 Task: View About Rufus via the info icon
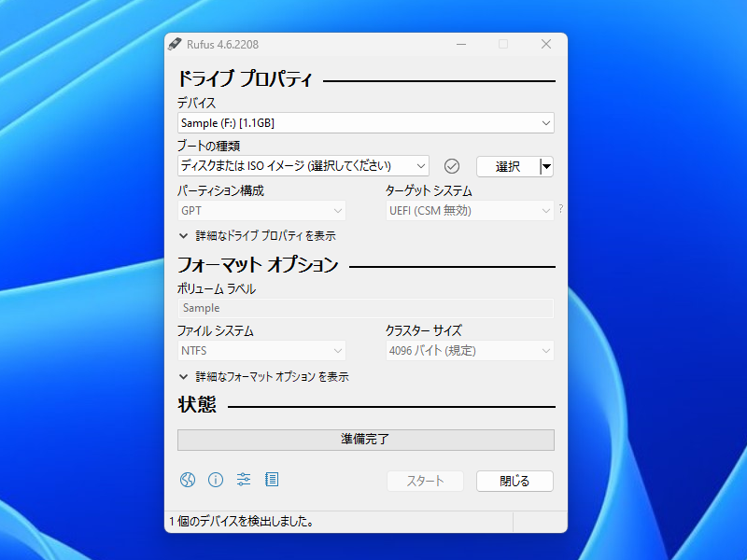(216, 480)
